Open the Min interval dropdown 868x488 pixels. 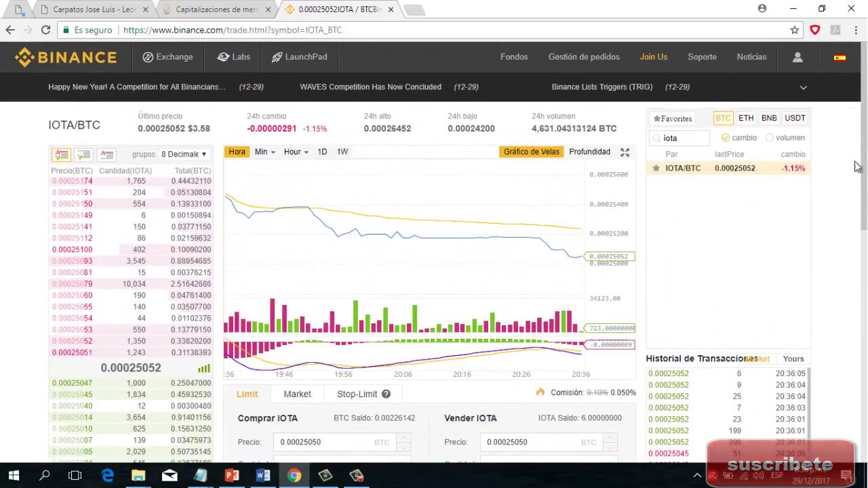[x=264, y=152]
